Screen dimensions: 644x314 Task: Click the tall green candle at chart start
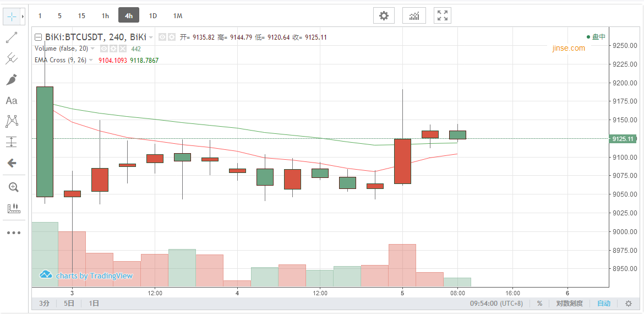45,142
